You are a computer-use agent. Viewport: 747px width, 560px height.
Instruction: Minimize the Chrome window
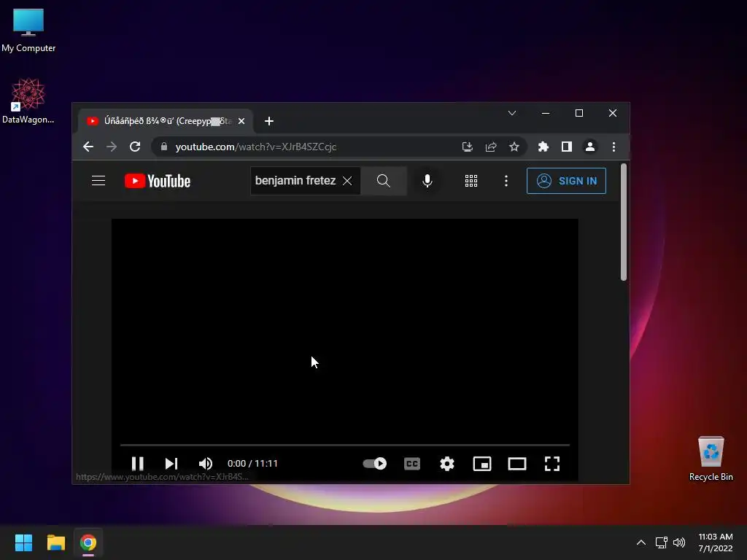(546, 113)
